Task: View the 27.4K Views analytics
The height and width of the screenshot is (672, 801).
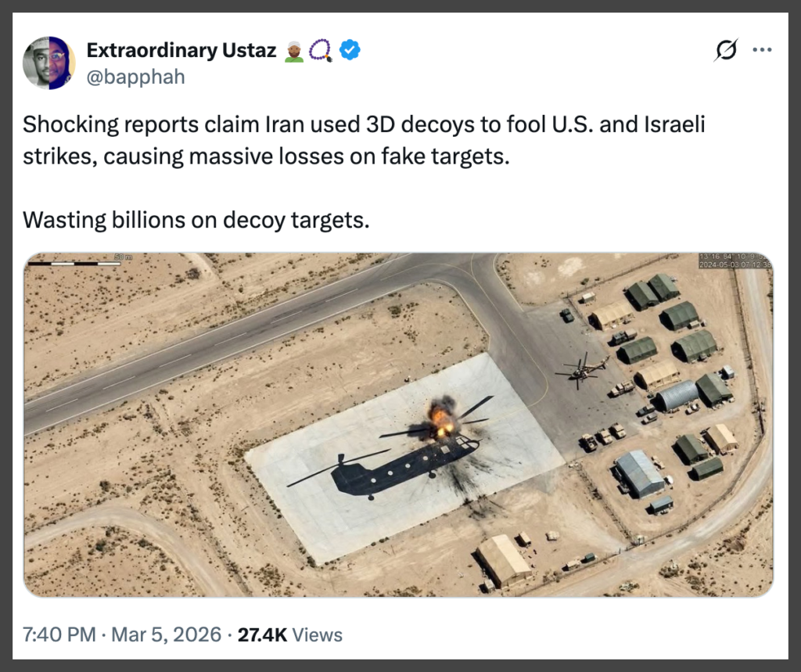Action: [290, 634]
